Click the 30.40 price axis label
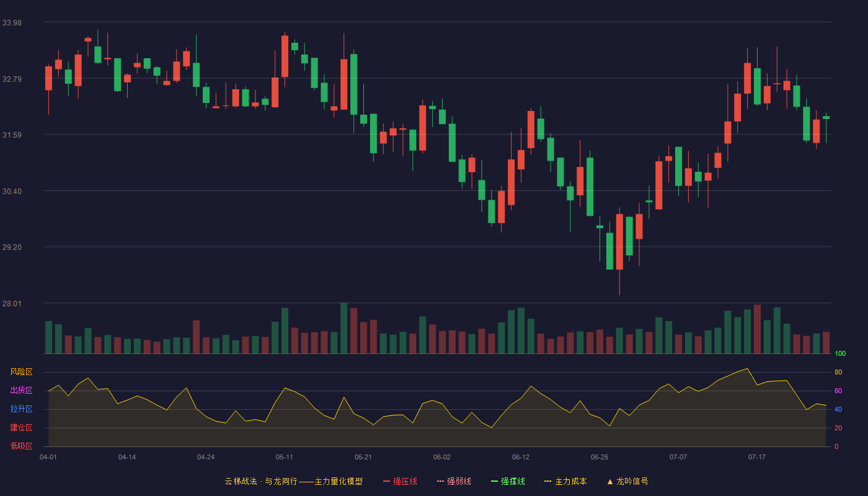Screen dimensions: 868x496 (x=12, y=192)
